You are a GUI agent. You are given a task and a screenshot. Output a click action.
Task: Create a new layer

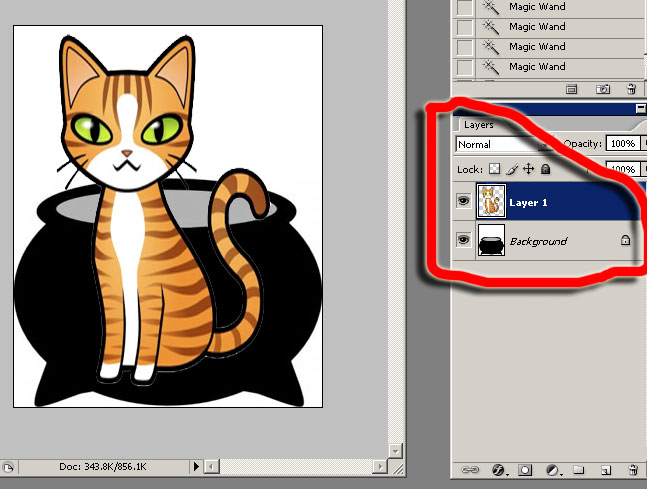click(605, 470)
